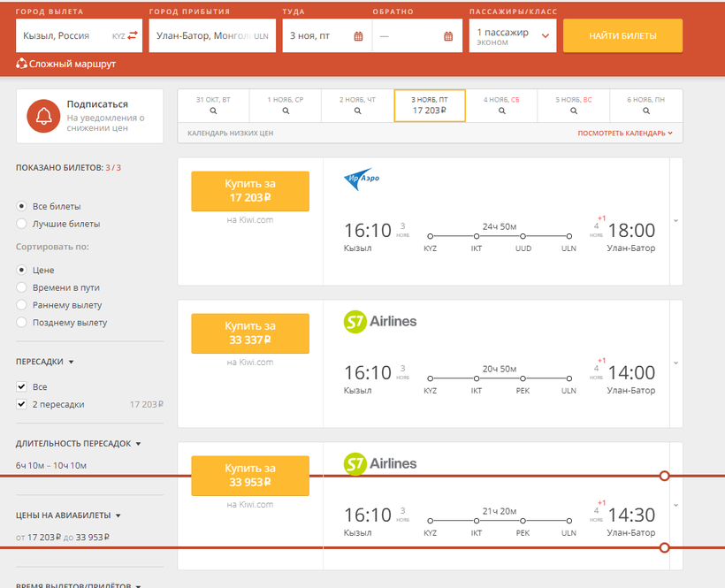Uncheck the '2 пересадки' checkbox
This screenshot has width=725, height=588.
pyautogui.click(x=21, y=404)
